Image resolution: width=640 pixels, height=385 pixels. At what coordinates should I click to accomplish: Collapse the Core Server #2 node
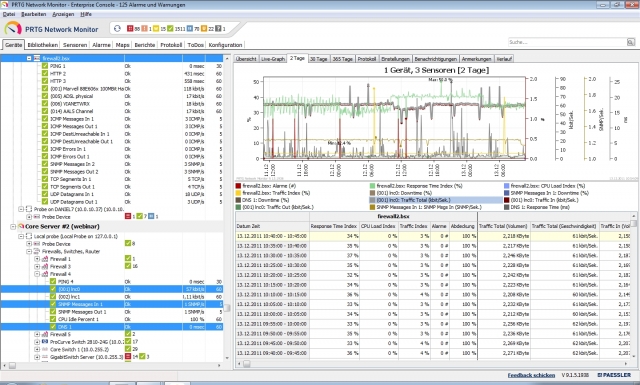click(13, 226)
